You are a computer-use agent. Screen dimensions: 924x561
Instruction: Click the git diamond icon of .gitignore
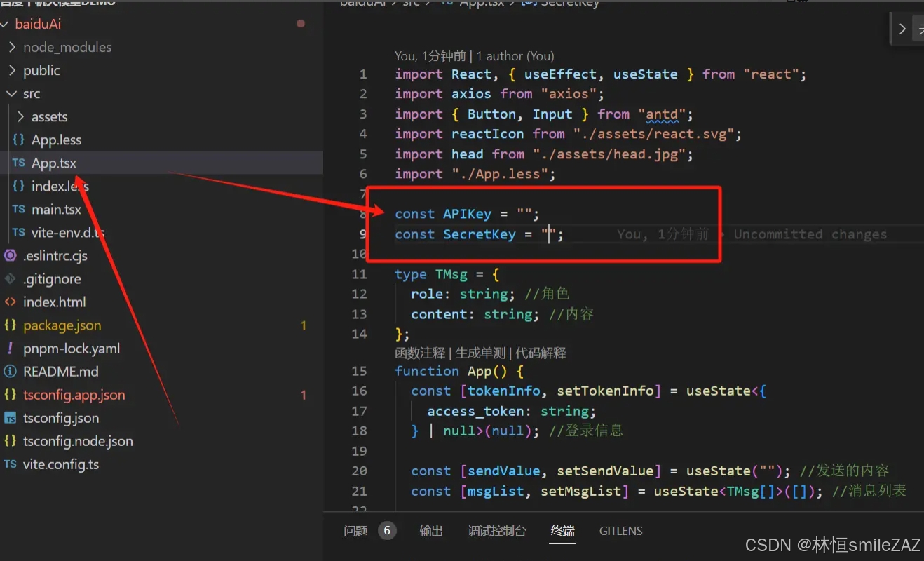tap(10, 278)
